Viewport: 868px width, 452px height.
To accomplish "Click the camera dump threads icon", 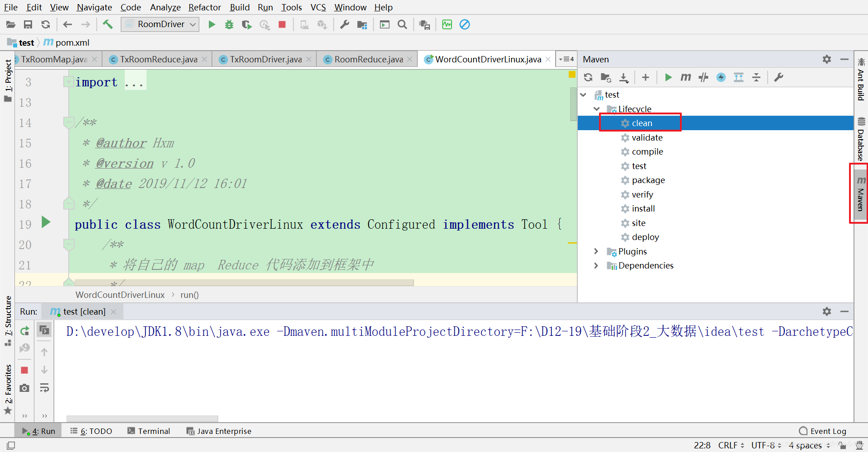I will (25, 388).
